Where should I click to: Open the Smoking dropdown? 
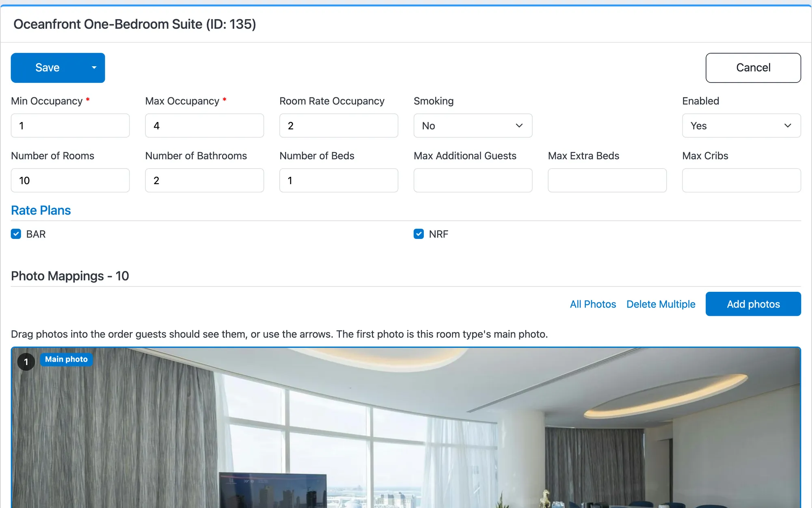coord(473,126)
